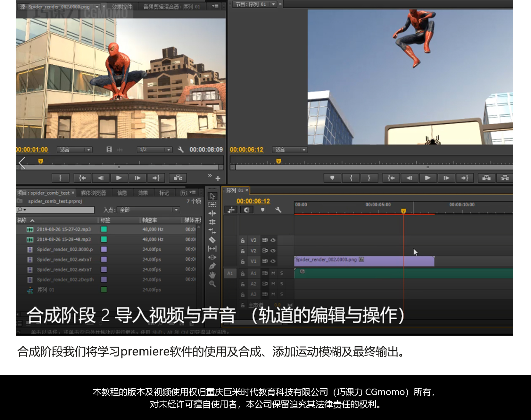This screenshot has width=531, height=420.
Task: Step forward one frame in source monitor
Action: click(137, 178)
